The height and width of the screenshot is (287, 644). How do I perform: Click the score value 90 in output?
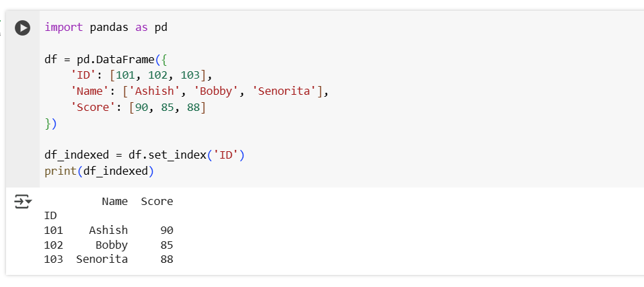166,231
